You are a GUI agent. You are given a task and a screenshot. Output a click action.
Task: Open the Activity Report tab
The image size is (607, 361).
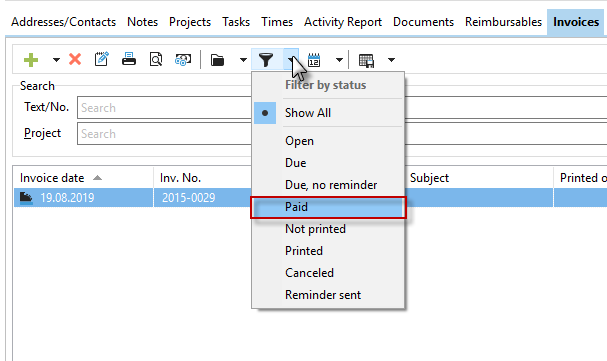[343, 22]
